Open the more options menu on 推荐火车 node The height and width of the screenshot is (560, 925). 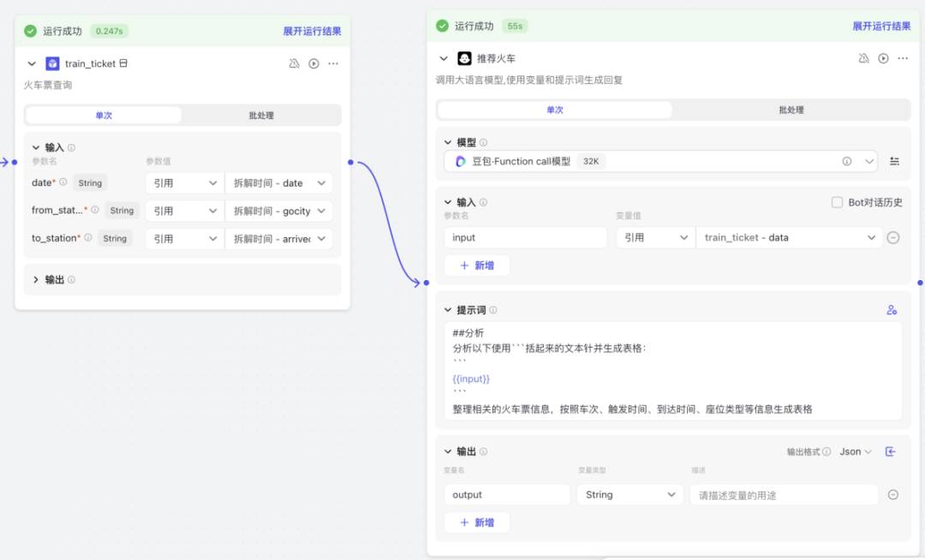(x=903, y=58)
